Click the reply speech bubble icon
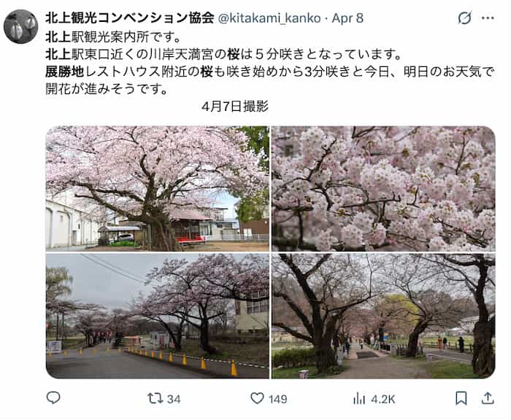The height and width of the screenshot is (420, 511). (53, 398)
